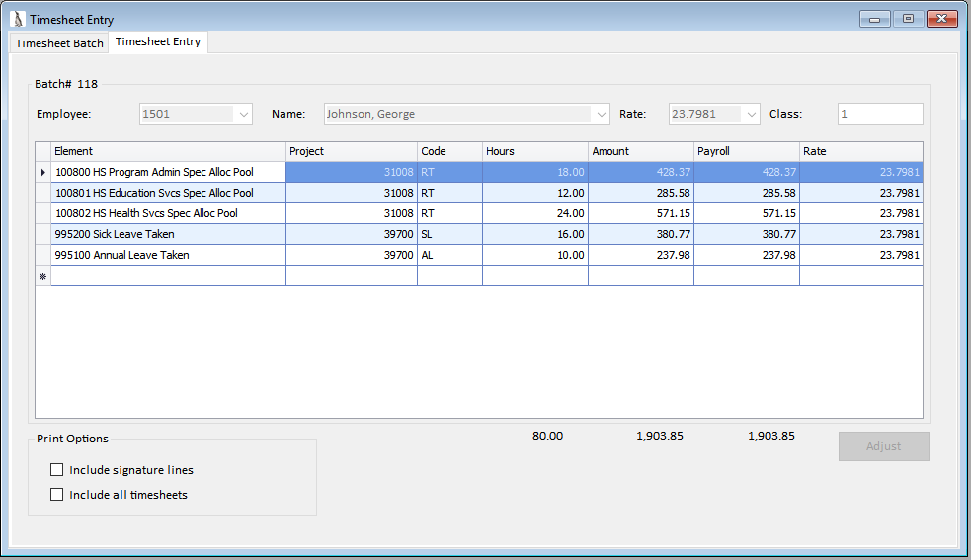
Task: Click hours cell 10.00
Action: 535,255
